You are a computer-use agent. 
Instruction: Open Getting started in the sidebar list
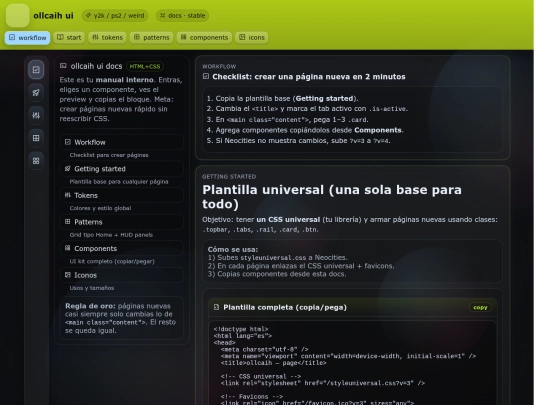tap(122, 169)
